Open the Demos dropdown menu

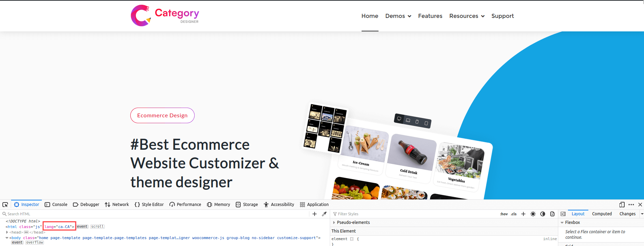point(398,16)
